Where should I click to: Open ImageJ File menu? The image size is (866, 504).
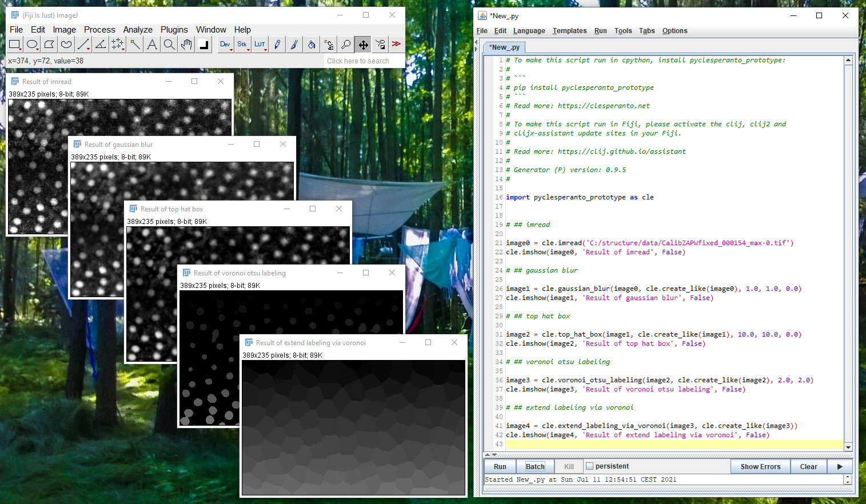(17, 30)
